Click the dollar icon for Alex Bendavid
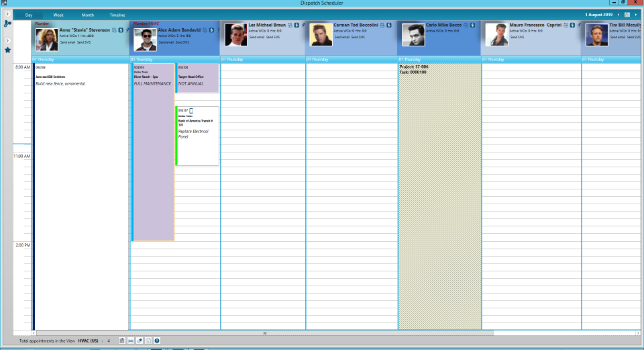The height and width of the screenshot is (350, 644). pos(211,30)
